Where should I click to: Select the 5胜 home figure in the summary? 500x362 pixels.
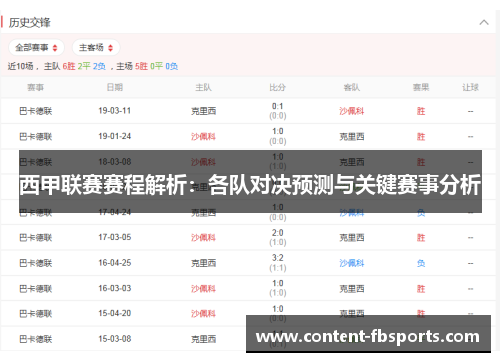tap(141, 66)
